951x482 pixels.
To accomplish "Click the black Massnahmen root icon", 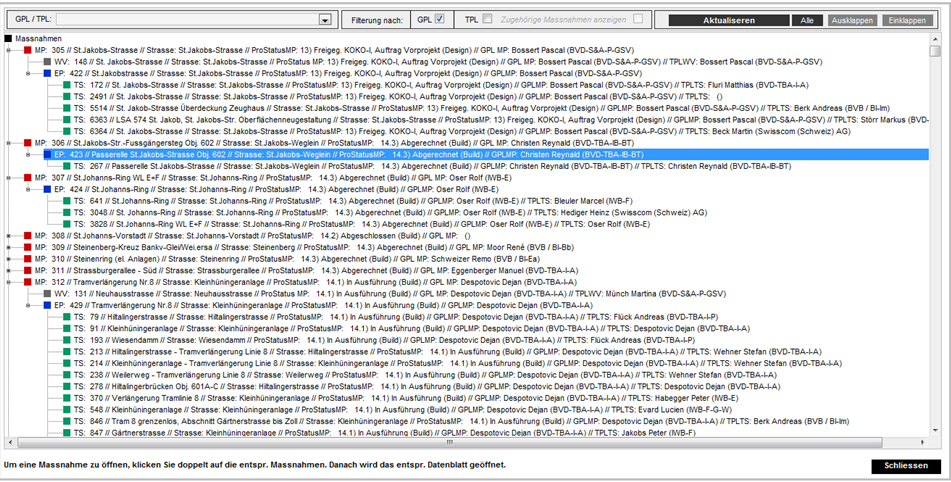I will point(9,37).
